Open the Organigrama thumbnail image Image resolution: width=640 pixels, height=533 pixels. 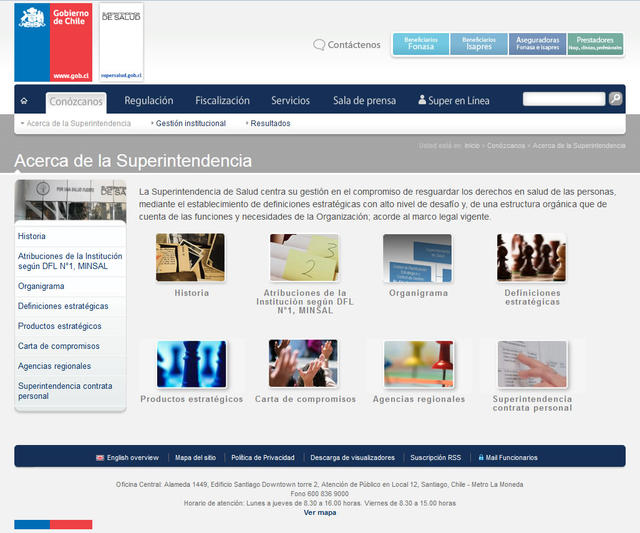coord(417,258)
